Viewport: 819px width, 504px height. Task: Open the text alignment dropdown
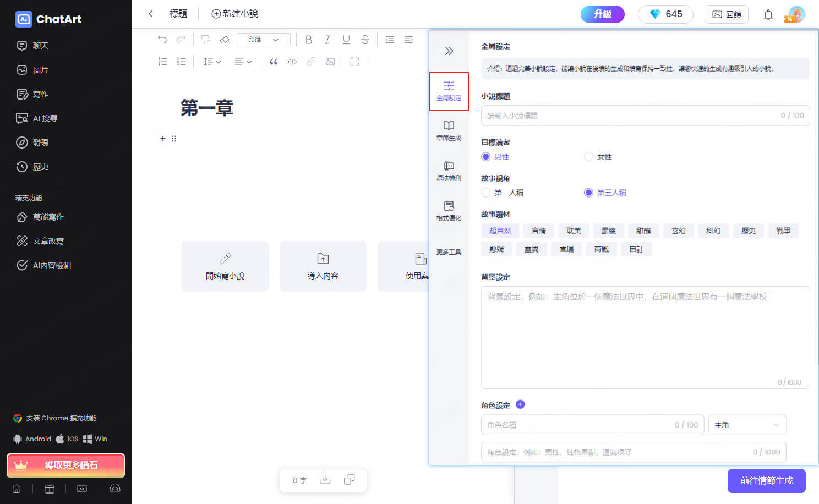point(243,62)
